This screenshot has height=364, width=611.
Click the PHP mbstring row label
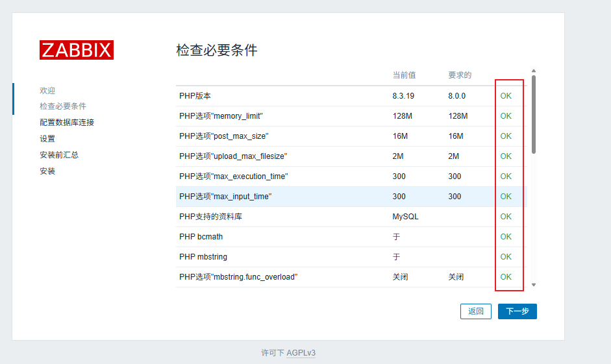pyautogui.click(x=203, y=257)
